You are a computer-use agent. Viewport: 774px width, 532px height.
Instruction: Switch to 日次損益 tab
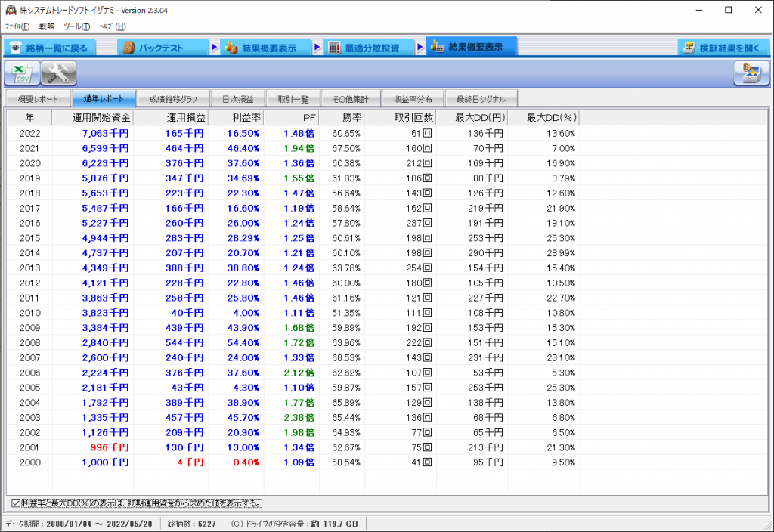(x=238, y=99)
